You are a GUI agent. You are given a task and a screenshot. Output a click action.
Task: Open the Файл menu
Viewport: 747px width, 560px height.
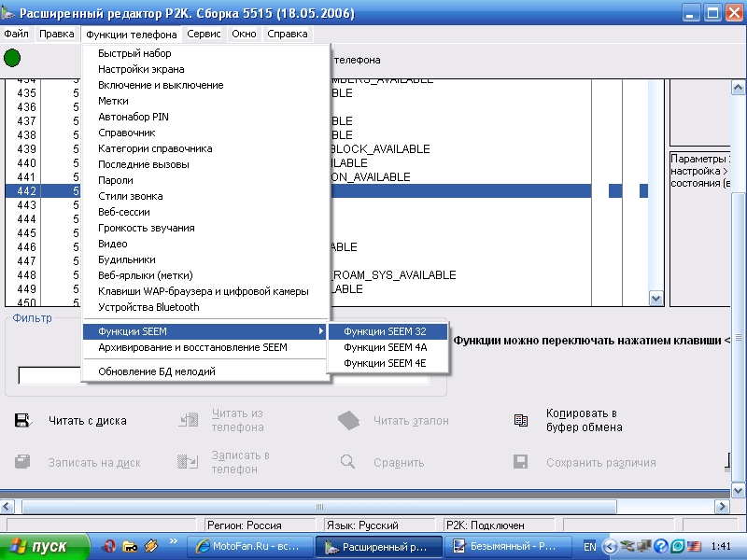coord(16,34)
